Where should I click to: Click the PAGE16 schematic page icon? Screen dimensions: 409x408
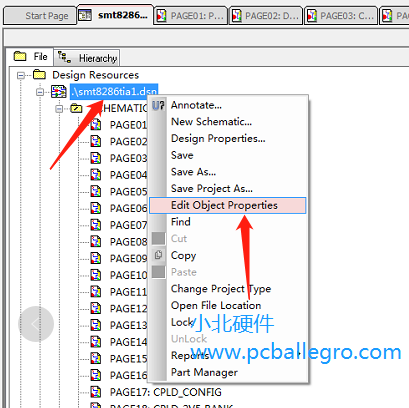96,375
